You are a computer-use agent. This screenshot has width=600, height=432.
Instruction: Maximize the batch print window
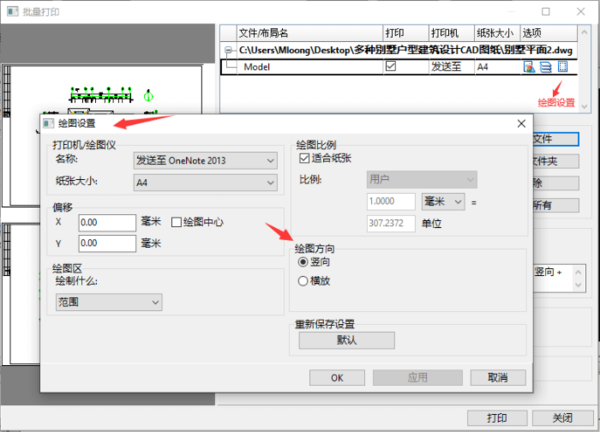pyautogui.click(x=546, y=12)
